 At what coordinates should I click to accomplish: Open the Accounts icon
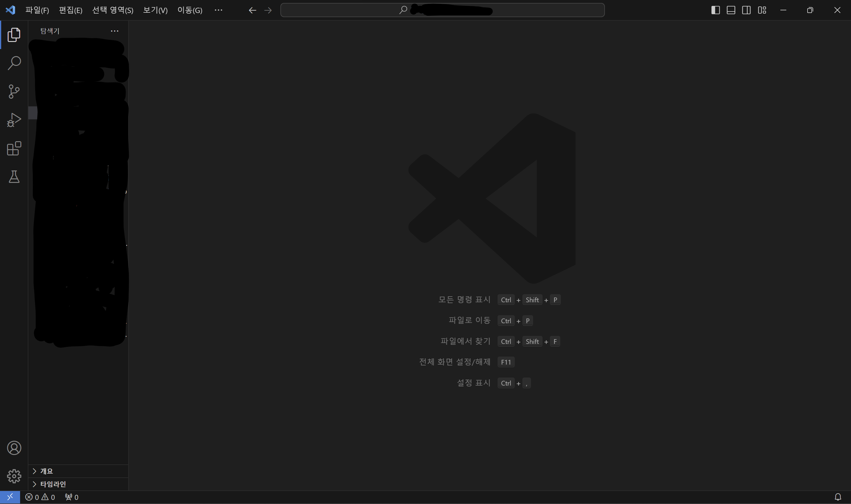(x=14, y=448)
